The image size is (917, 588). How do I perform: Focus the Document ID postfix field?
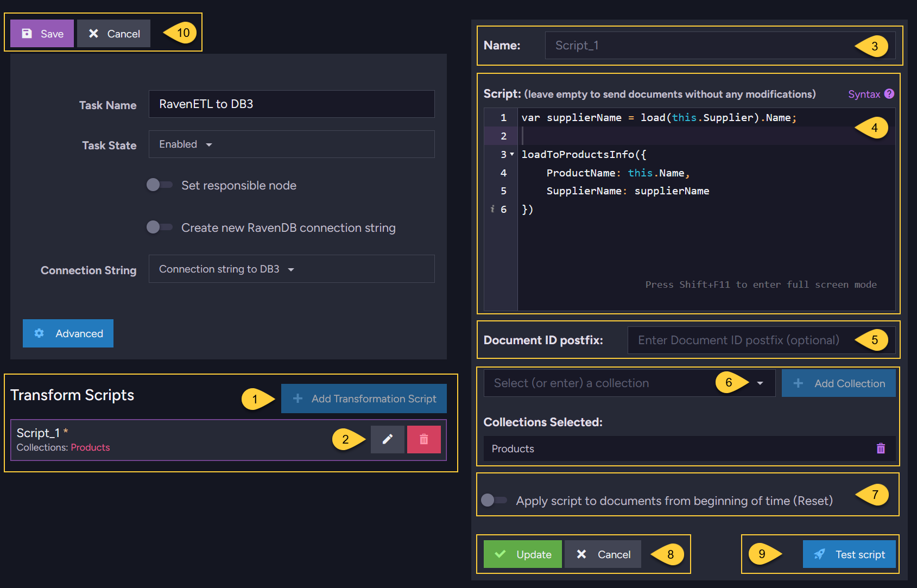tap(761, 340)
